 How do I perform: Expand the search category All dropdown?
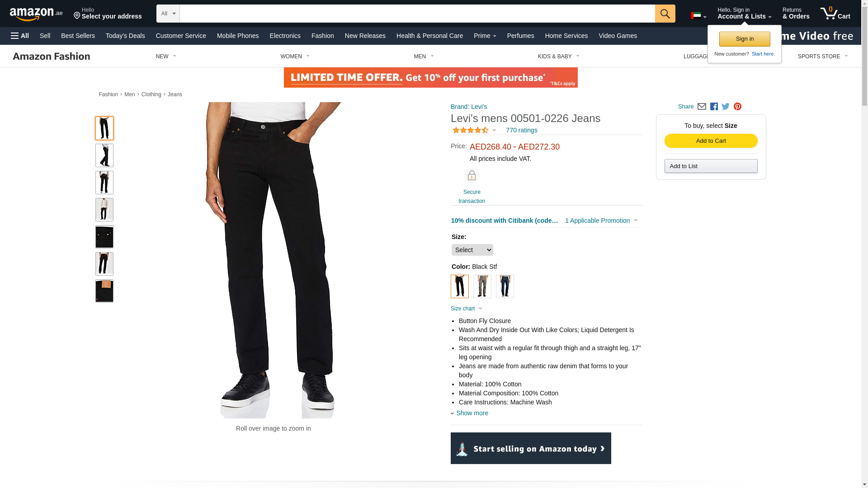pyautogui.click(x=168, y=14)
